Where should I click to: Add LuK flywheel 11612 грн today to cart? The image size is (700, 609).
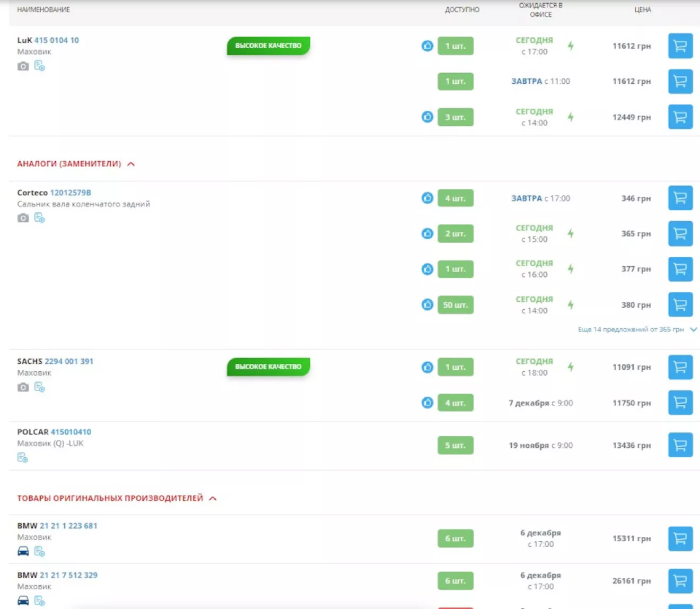coord(680,46)
